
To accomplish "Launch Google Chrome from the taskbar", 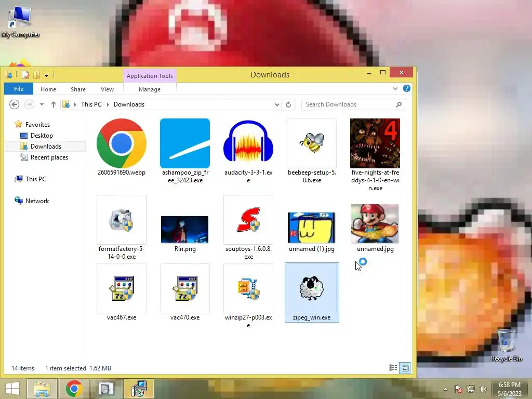I will click(x=74, y=389).
